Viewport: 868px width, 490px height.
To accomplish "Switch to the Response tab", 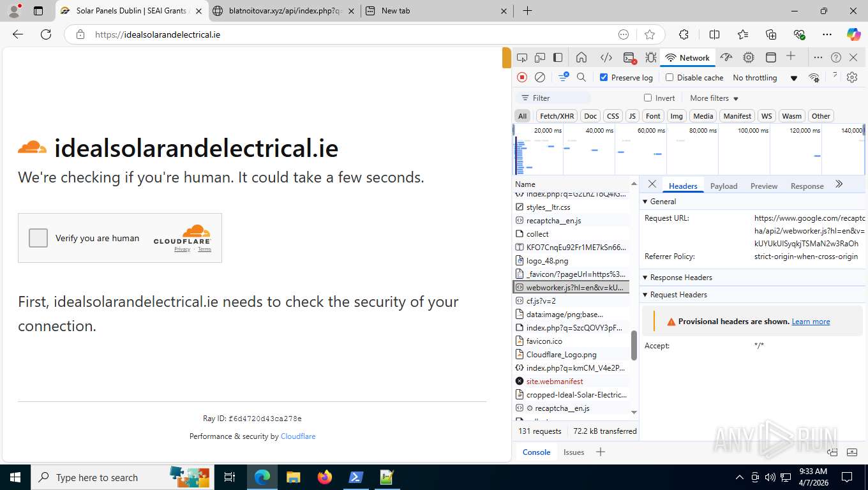I will pos(807,186).
